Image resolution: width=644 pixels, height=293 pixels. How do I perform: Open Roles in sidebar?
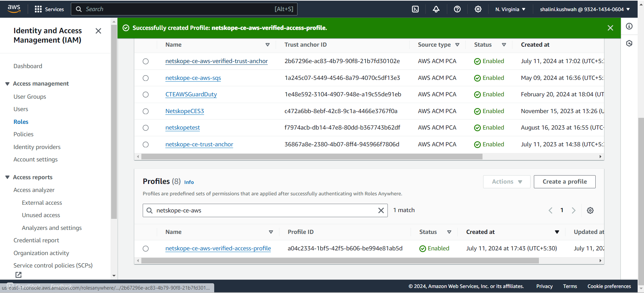[x=21, y=122]
